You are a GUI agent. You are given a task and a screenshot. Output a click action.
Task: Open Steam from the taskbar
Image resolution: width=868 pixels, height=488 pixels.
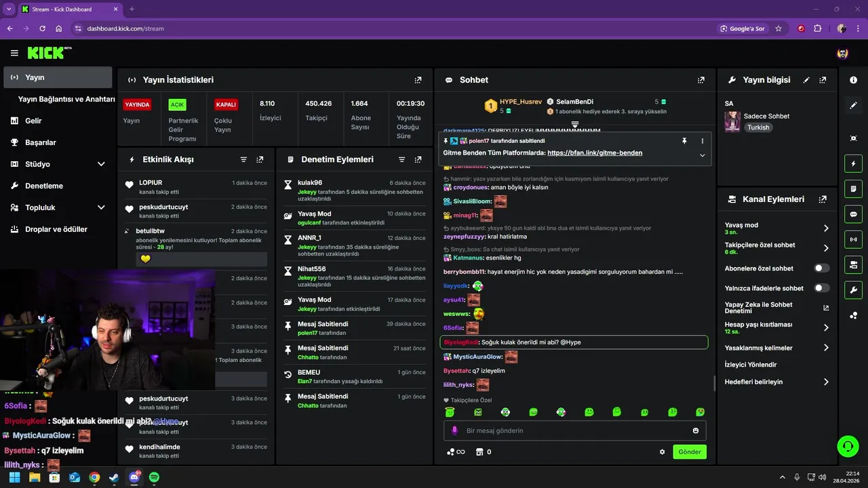(x=114, y=477)
